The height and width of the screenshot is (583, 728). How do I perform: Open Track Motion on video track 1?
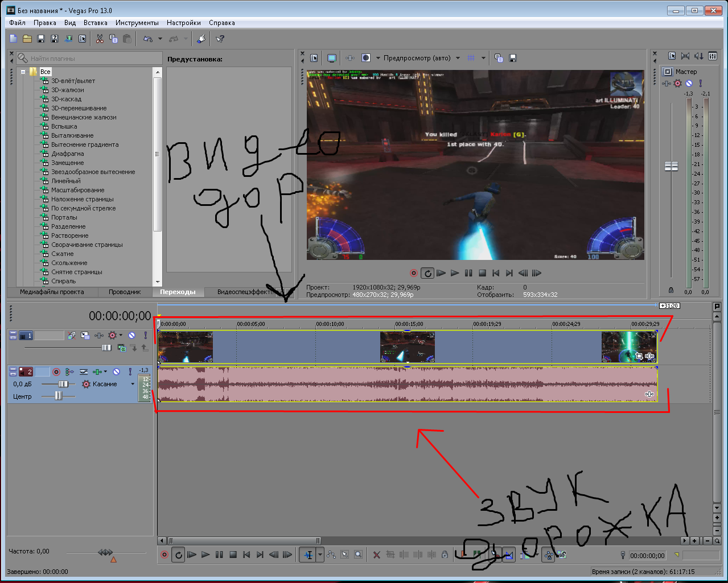coord(85,336)
